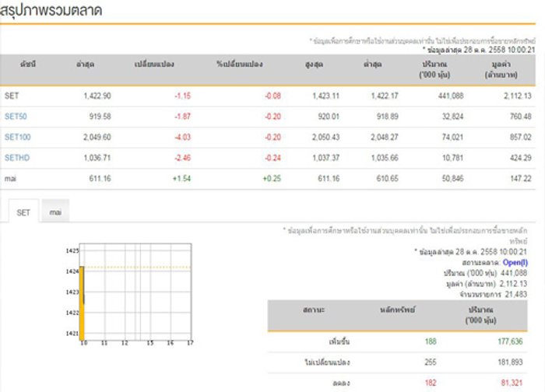Click transaction count 21,483

pyautogui.click(x=515, y=295)
